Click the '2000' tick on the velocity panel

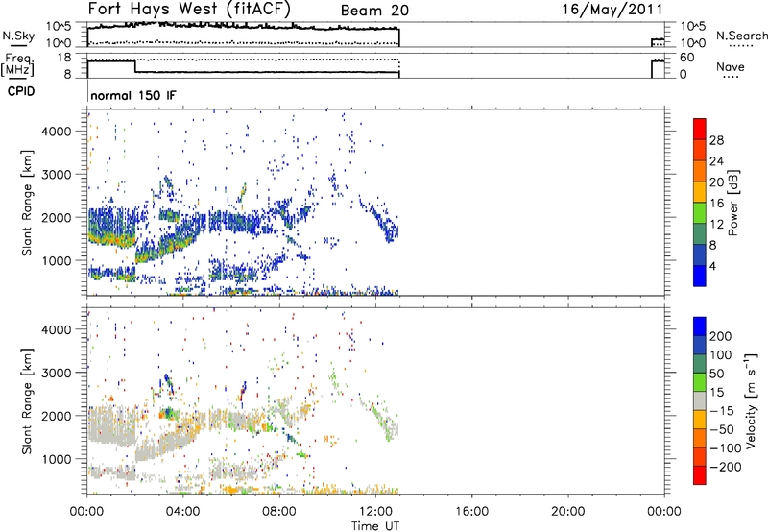pyautogui.click(x=56, y=416)
